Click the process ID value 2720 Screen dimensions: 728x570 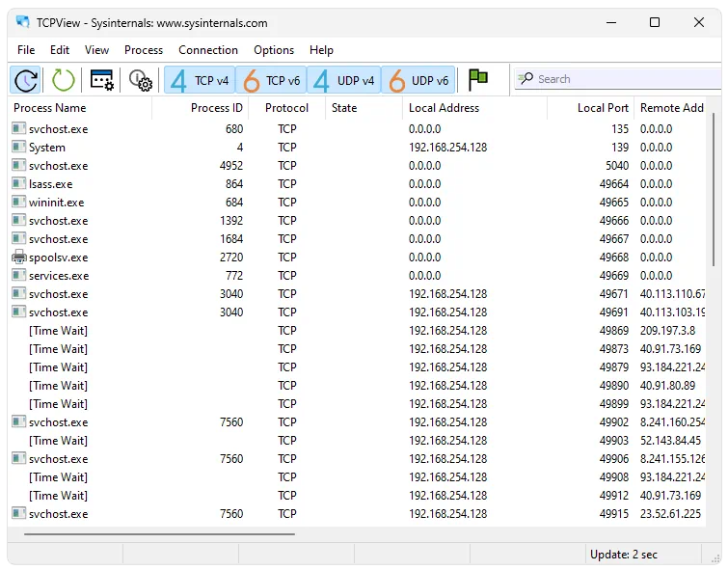[231, 258]
